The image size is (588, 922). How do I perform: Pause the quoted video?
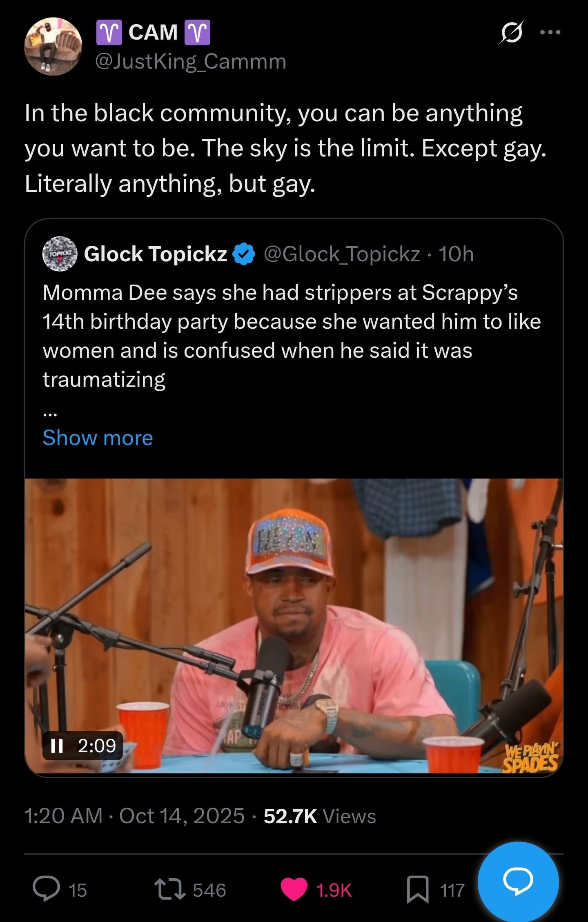click(57, 746)
